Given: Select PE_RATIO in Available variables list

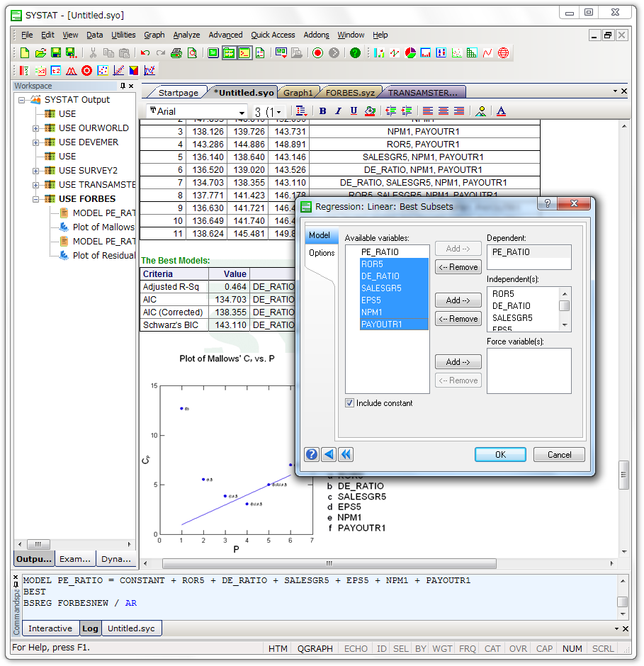Looking at the screenshot, I should [x=380, y=252].
